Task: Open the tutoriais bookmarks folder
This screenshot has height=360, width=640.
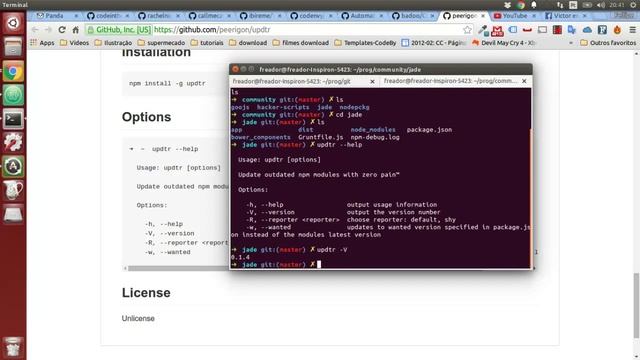Action: tap(207, 42)
